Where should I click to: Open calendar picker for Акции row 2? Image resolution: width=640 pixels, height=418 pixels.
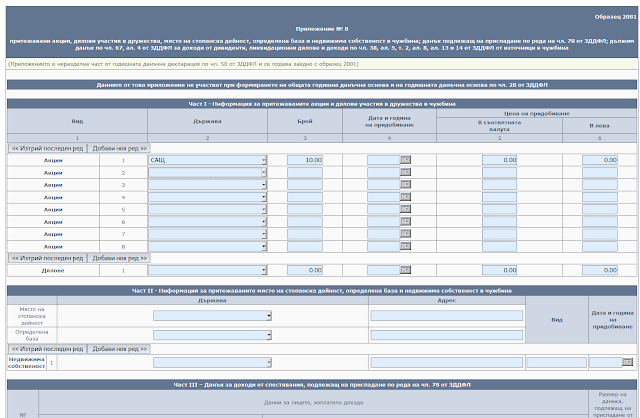(x=405, y=172)
